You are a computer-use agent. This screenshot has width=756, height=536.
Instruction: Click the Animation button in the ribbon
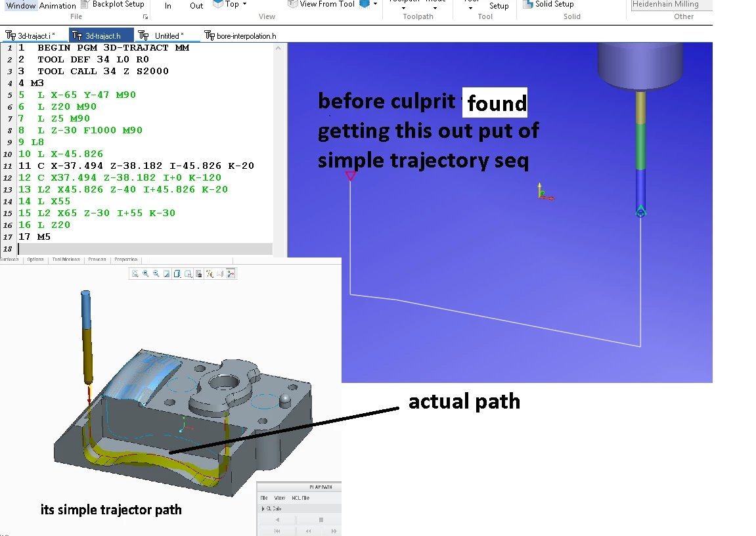coord(57,5)
